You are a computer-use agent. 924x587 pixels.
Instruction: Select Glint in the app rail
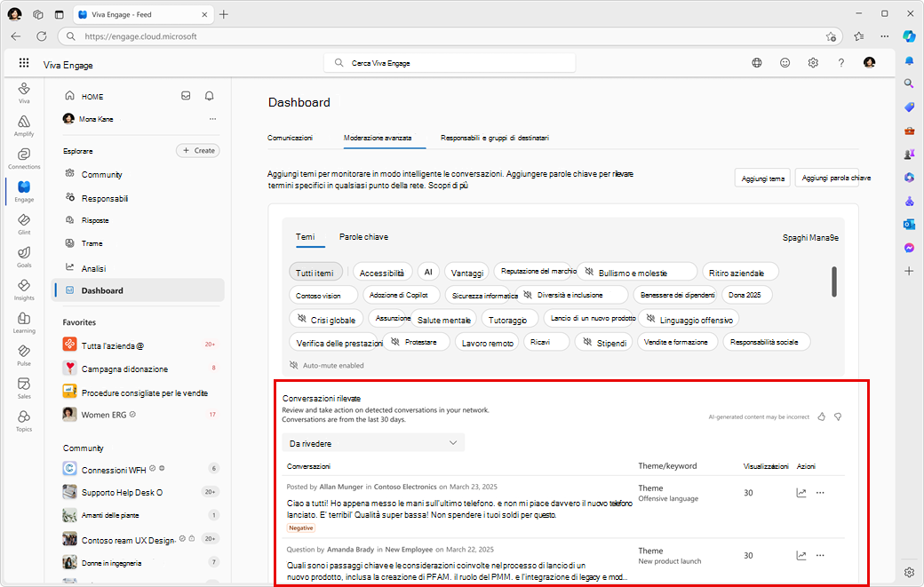click(x=24, y=225)
